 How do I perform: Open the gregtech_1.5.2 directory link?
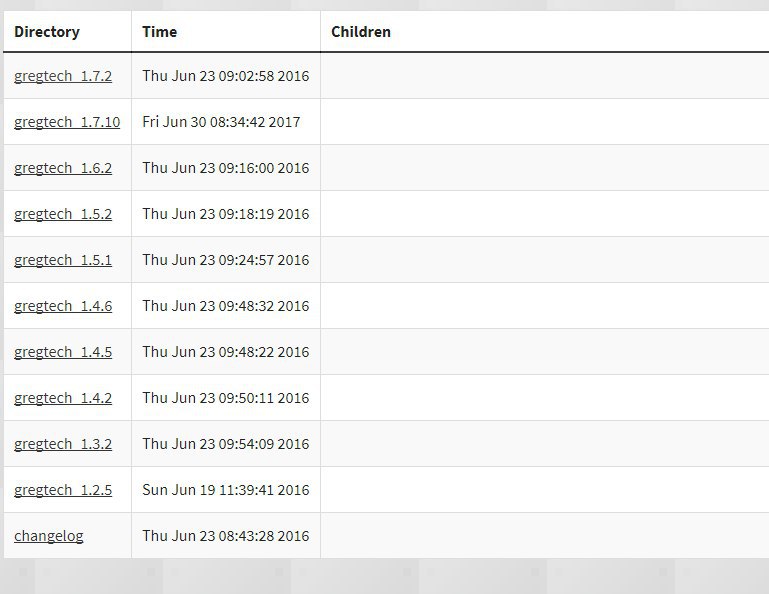(63, 214)
